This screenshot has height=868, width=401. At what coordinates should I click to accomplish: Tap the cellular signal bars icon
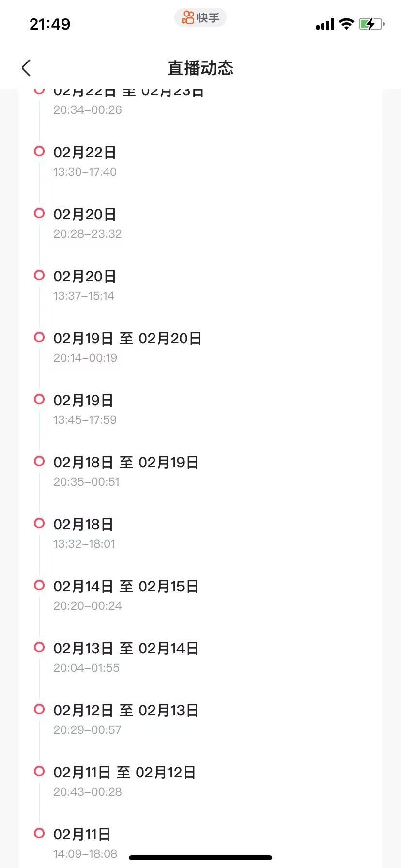coord(325,24)
